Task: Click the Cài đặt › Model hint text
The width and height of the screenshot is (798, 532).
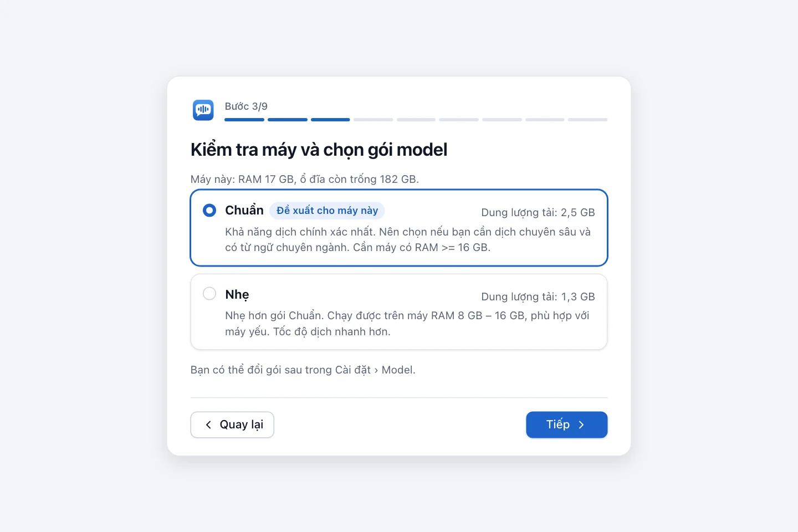Action: (x=303, y=370)
